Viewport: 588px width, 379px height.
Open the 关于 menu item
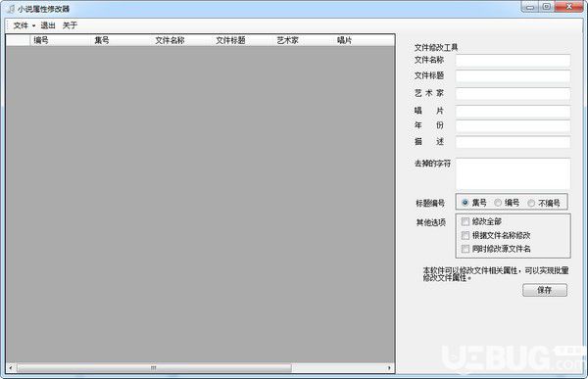coord(70,25)
